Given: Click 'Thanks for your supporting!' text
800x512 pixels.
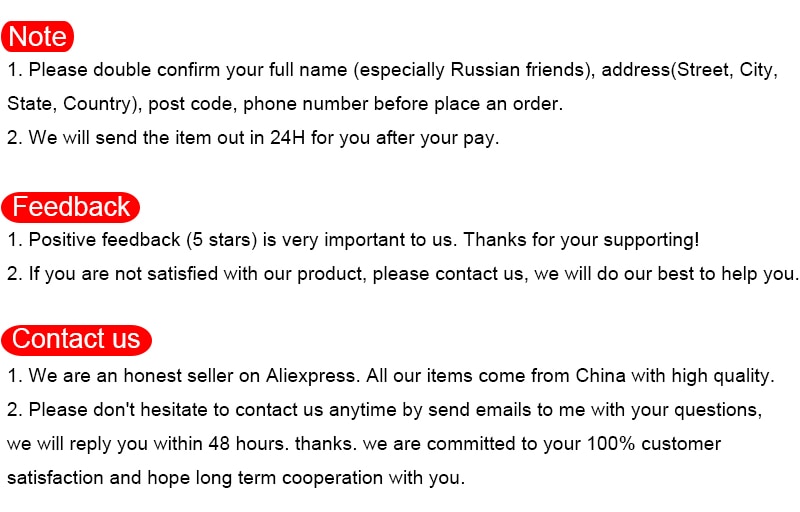Looking at the screenshot, I should click(581, 240).
